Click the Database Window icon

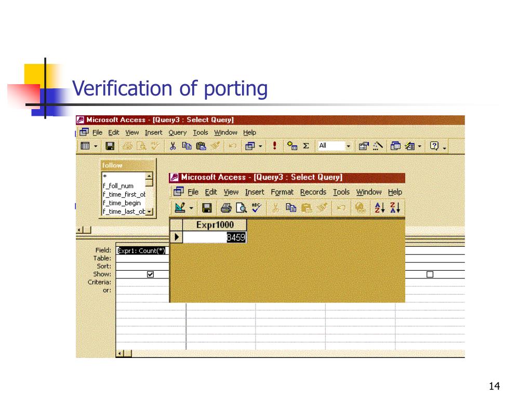coord(395,146)
